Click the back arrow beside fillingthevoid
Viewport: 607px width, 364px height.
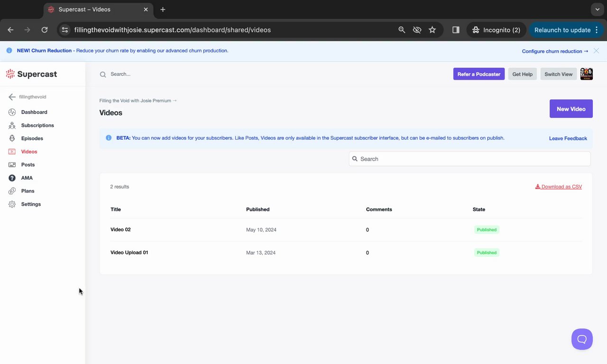(12, 97)
